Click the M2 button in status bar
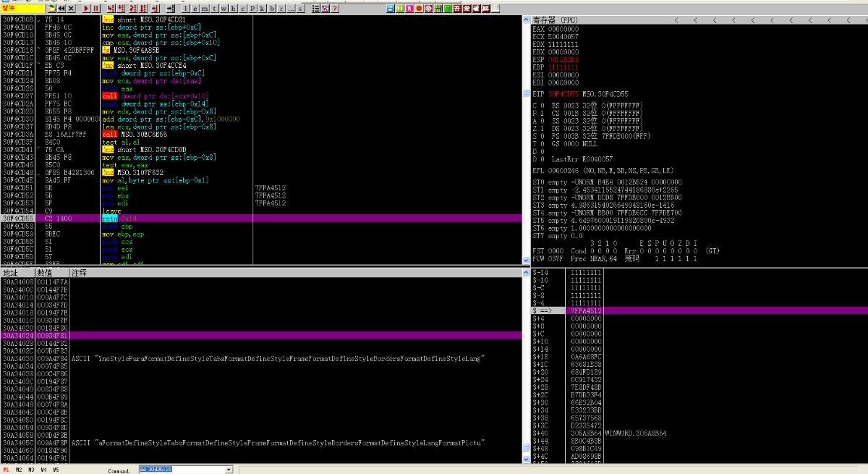Viewport: 868px width, 474px height. pyautogui.click(x=18, y=470)
